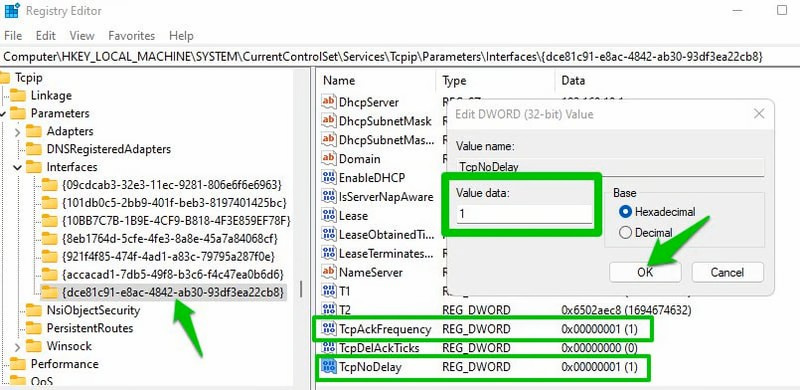Select the NsiObjectSecurity folder icon

click(x=34, y=310)
